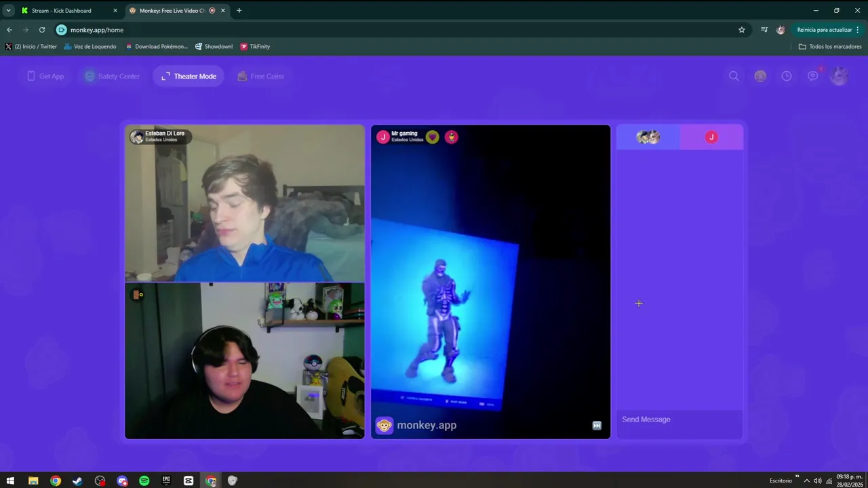The height and width of the screenshot is (488, 868).
Task: Open the Download Pokémon bookmark
Action: 156,47
